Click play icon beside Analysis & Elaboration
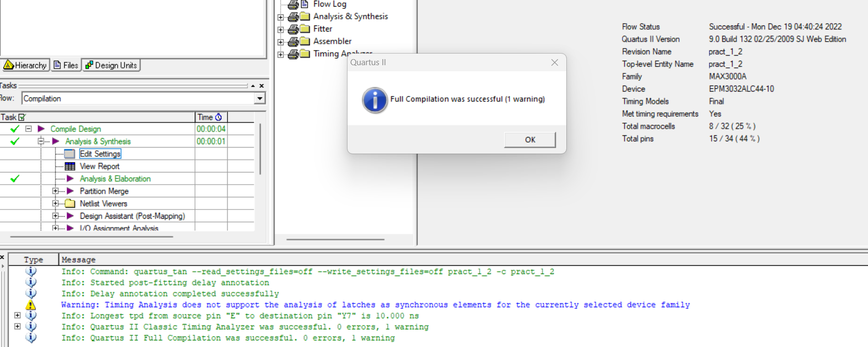868x347 pixels. [x=70, y=178]
